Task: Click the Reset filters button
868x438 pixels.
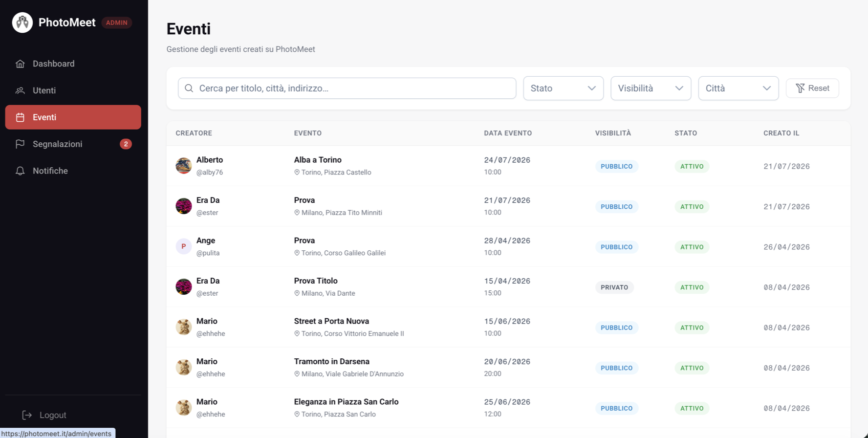Action: tap(812, 88)
